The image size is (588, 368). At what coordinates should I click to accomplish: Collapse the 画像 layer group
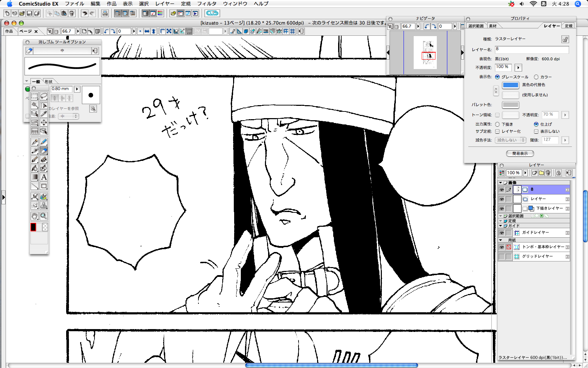[500, 183]
